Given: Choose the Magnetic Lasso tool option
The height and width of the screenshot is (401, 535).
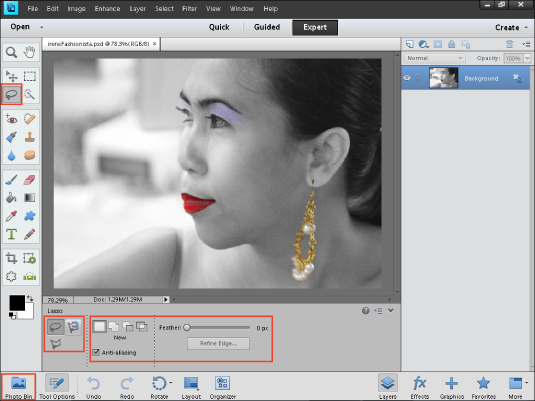Looking at the screenshot, I should [x=73, y=327].
